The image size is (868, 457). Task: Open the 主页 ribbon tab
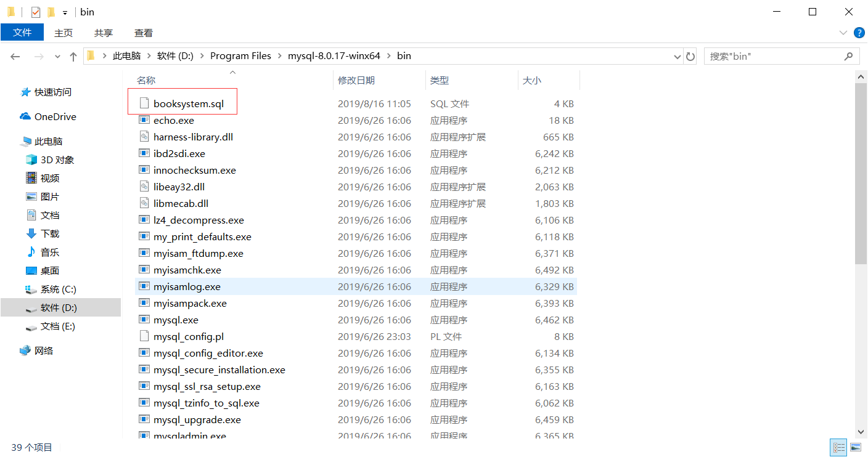[63, 33]
